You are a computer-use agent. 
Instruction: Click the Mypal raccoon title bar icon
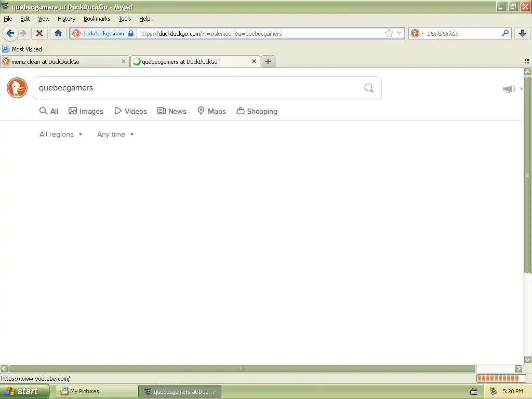pyautogui.click(x=5, y=6)
